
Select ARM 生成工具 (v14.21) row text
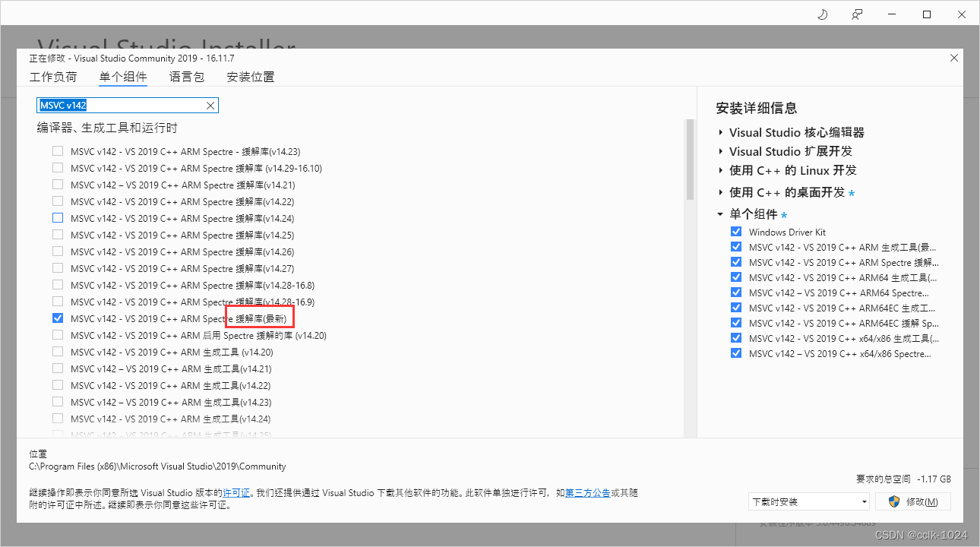point(171,368)
